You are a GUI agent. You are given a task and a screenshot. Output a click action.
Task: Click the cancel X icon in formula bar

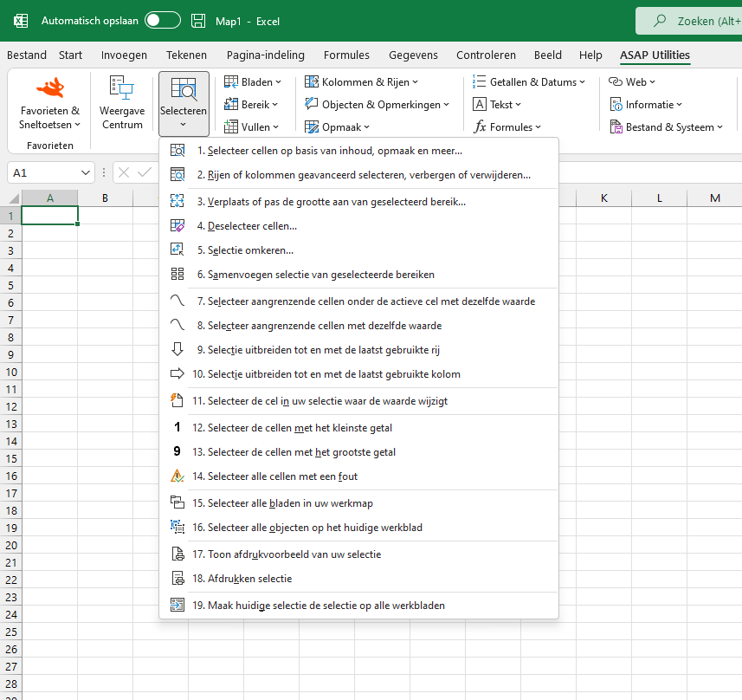coord(124,172)
